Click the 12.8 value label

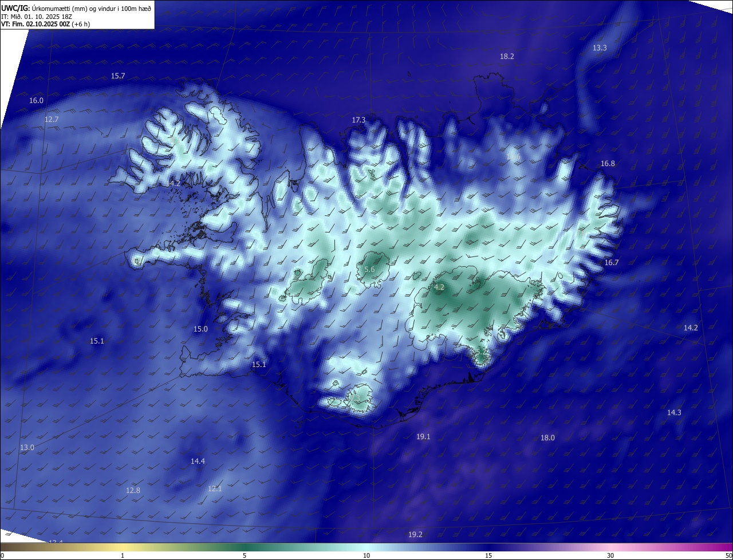tap(133, 491)
